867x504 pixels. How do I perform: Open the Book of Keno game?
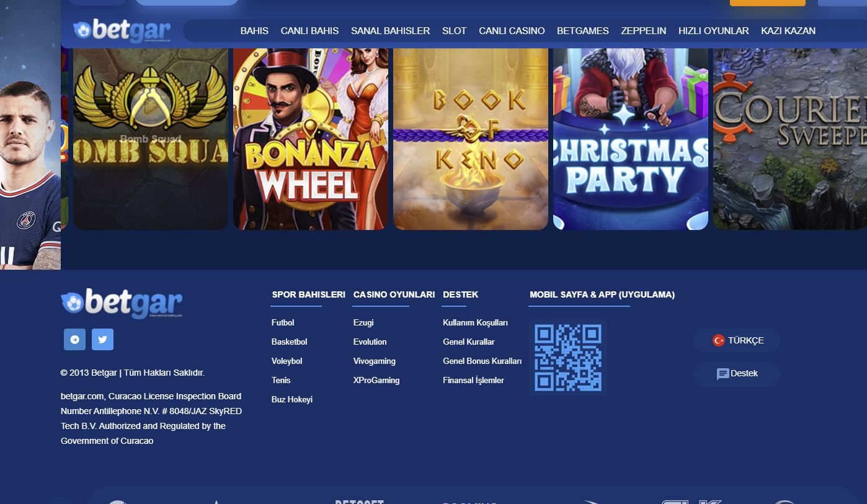pyautogui.click(x=471, y=139)
